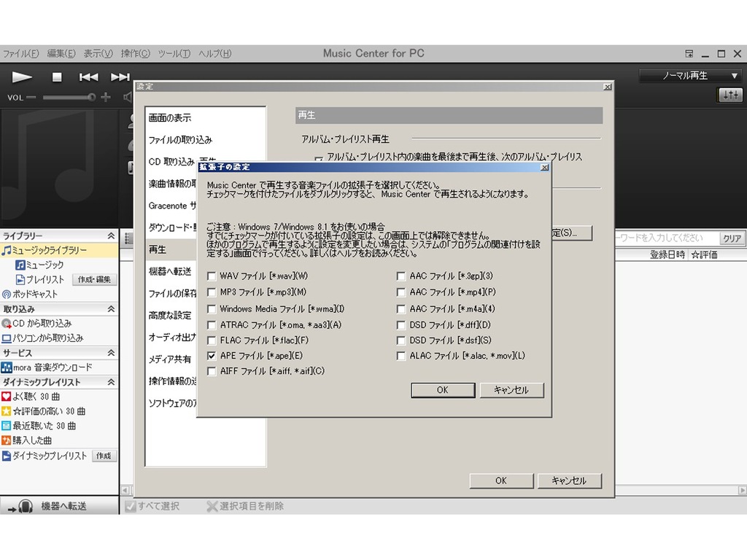747x560 pixels.
Task: Click the mini player mode icon in title bar
Action: click(x=689, y=54)
